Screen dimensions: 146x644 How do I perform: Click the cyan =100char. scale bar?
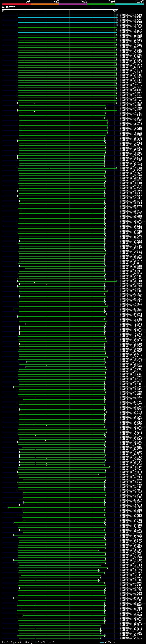click(102, 642)
